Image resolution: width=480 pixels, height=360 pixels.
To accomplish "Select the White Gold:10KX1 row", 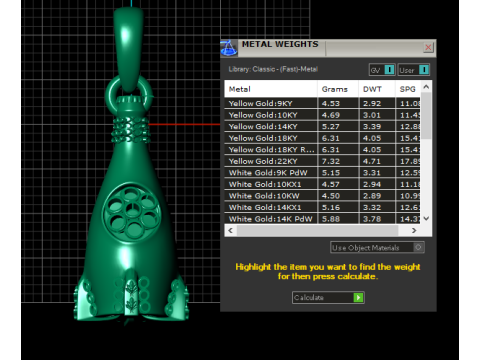I will [x=322, y=184].
